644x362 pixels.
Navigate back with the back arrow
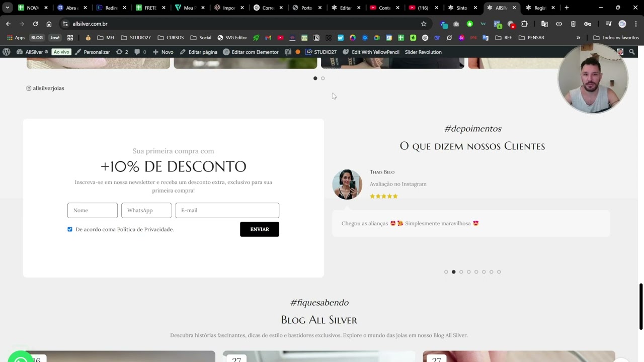coord(8,24)
